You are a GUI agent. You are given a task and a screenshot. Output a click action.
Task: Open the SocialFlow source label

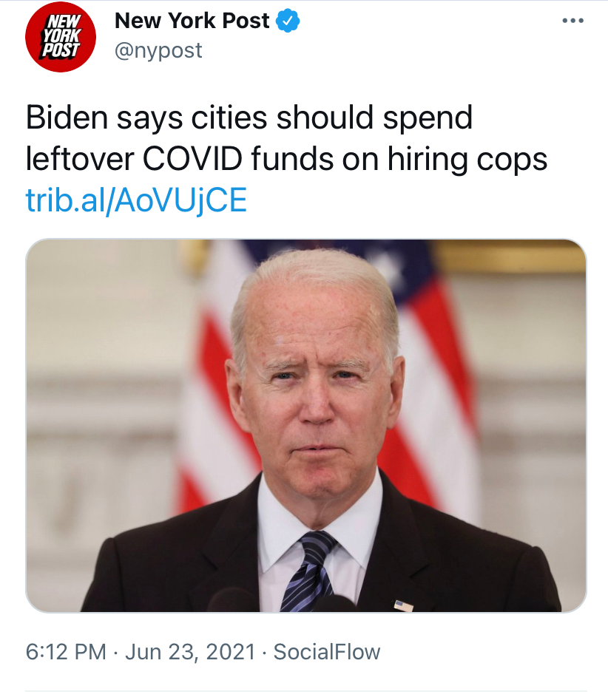click(327, 652)
